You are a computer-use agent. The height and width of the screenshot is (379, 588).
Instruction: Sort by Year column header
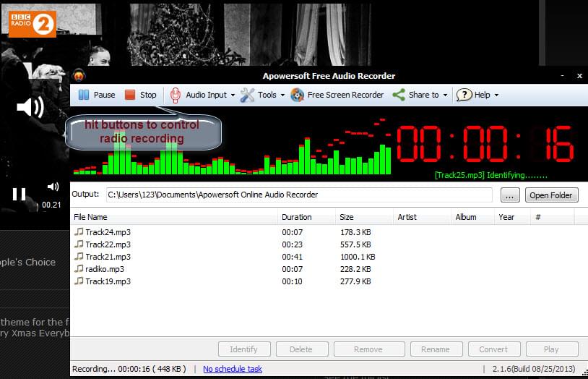tap(513, 217)
